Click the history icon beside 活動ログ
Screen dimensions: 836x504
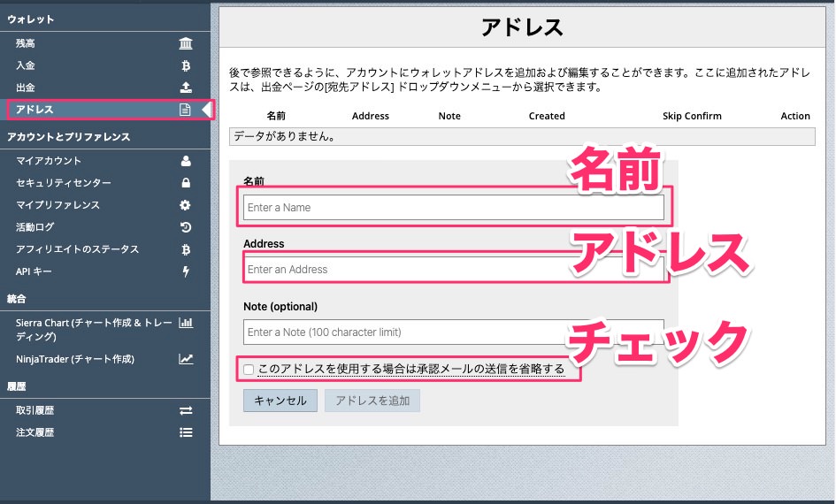click(186, 227)
